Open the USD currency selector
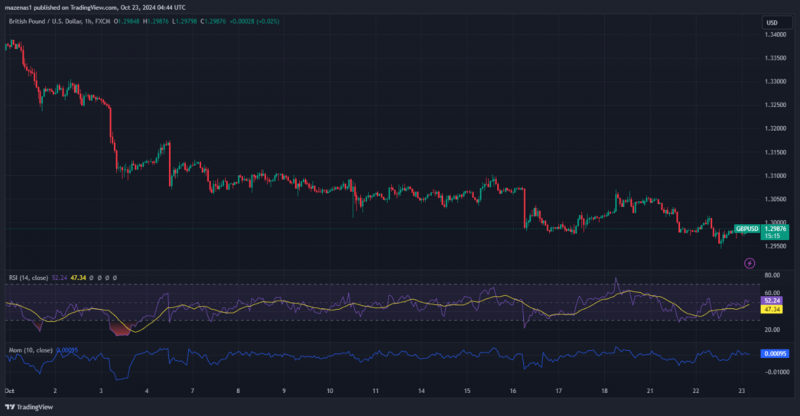Image resolution: width=800 pixels, height=416 pixels. [x=777, y=22]
